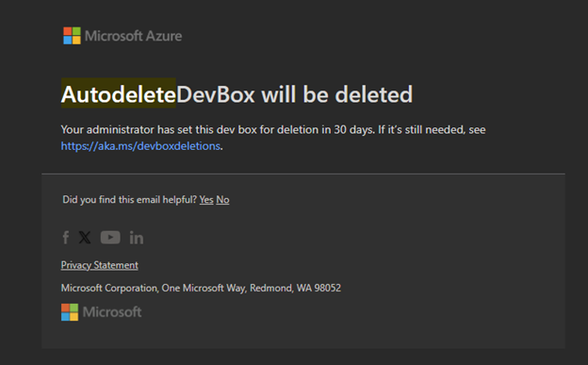The width and height of the screenshot is (588, 365).
Task: Open the LinkedIn social icon
Action: click(137, 238)
